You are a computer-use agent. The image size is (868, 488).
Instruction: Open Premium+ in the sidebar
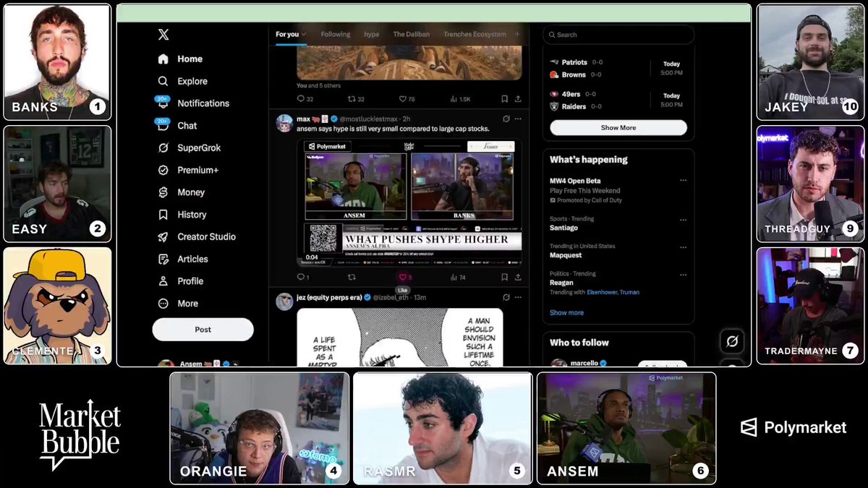tap(189, 171)
